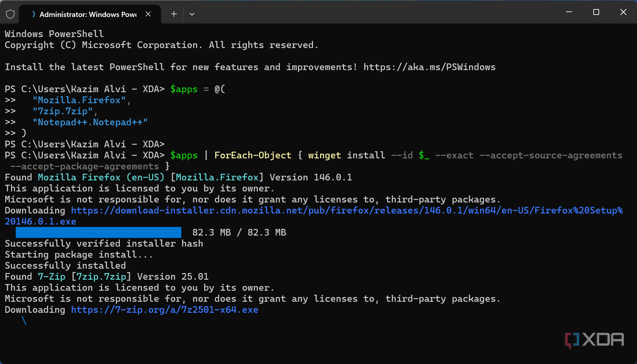Close the Administrator PowerShell tab
This screenshot has width=637, height=364.
(x=148, y=14)
